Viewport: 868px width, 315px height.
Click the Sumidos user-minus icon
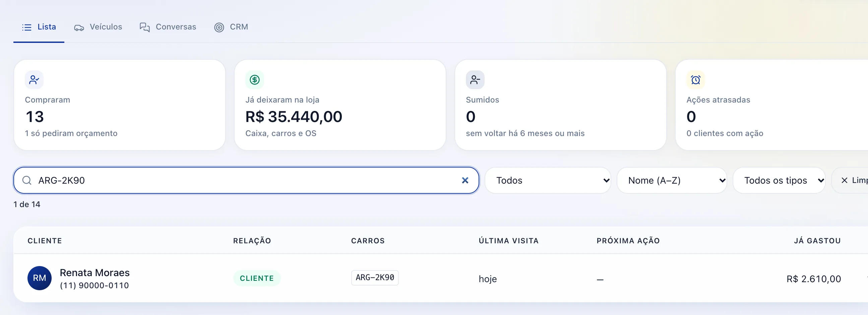click(x=475, y=80)
